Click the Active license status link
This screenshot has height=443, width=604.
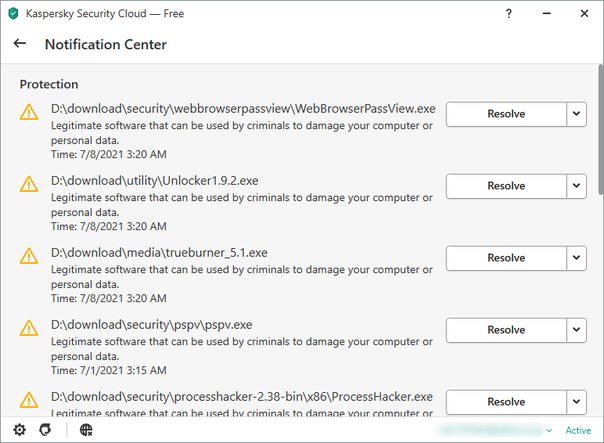pyautogui.click(x=578, y=430)
